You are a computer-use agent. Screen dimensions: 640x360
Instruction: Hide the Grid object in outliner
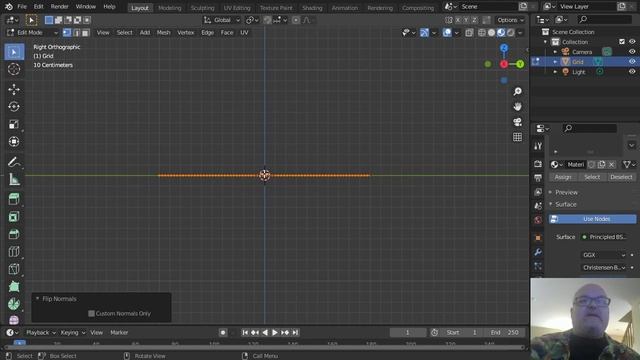[632, 62]
